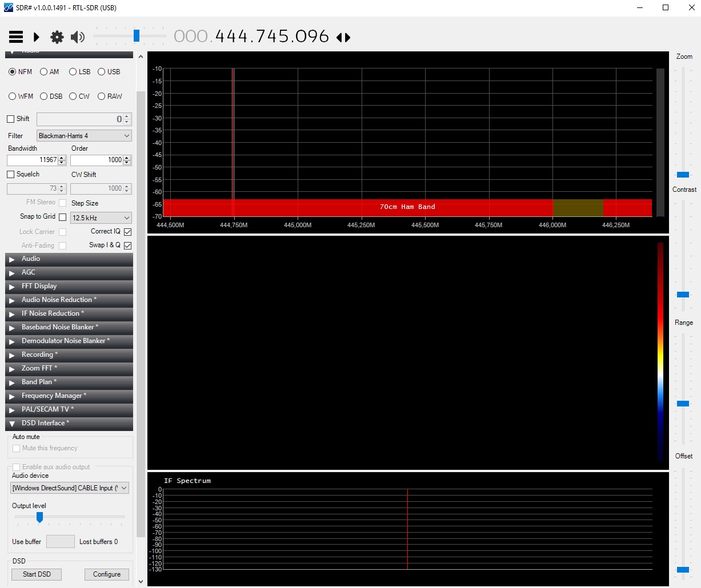The image size is (701, 588).
Task: Click the 444 MHz frequency digits
Action: click(231, 37)
